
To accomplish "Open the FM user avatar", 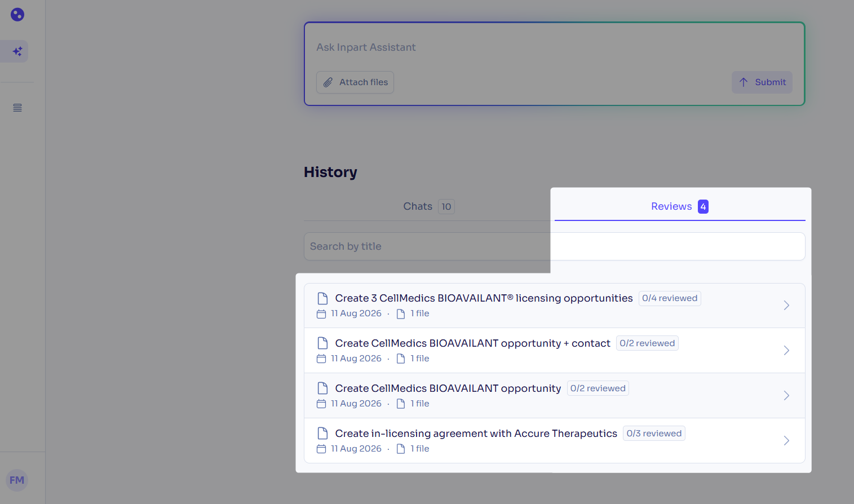I will (x=17, y=480).
